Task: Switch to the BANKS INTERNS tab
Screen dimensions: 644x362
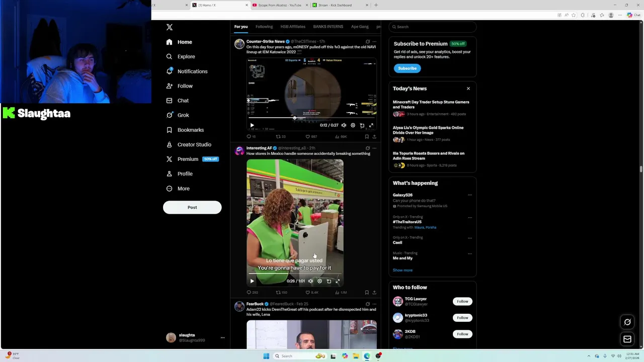Action: [x=328, y=27]
